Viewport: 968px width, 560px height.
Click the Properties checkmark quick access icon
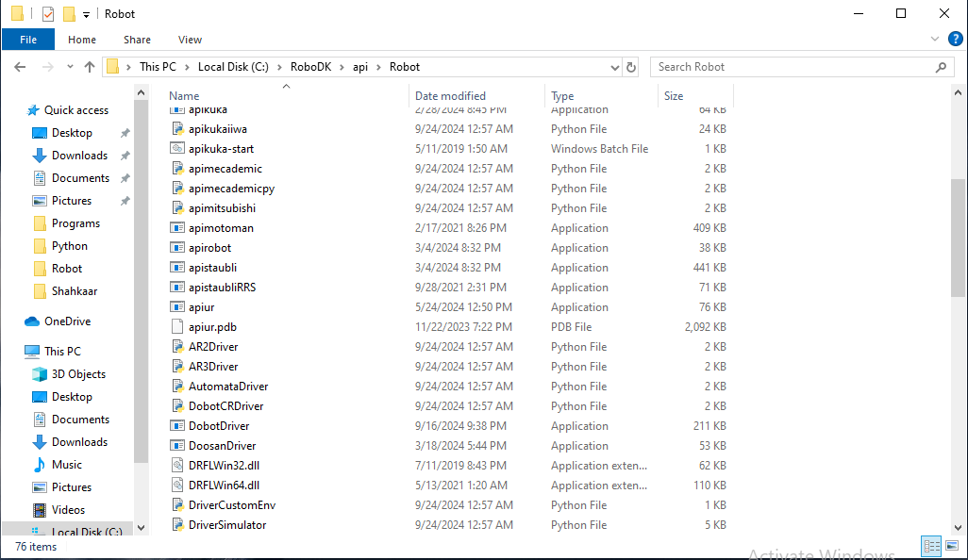pyautogui.click(x=48, y=14)
